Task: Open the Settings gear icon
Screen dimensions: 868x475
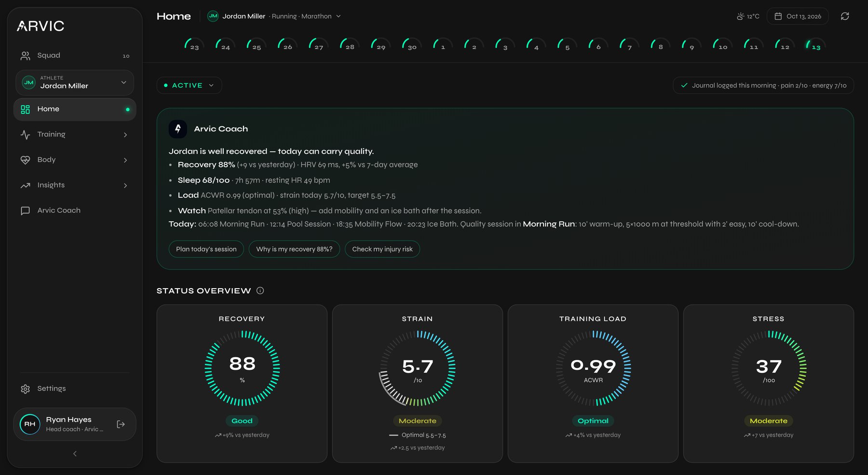Action: coord(25,389)
